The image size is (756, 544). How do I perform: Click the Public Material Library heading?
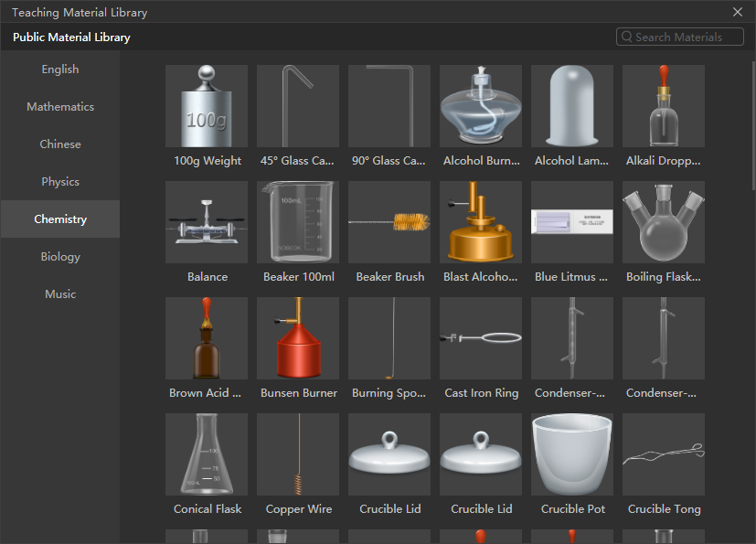pyautogui.click(x=71, y=37)
